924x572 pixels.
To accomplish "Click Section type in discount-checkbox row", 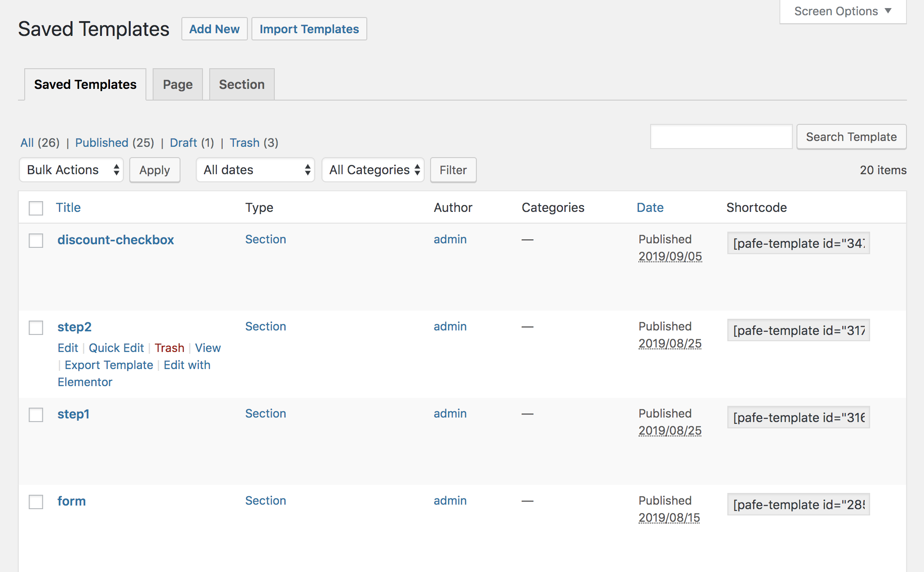I will [265, 239].
